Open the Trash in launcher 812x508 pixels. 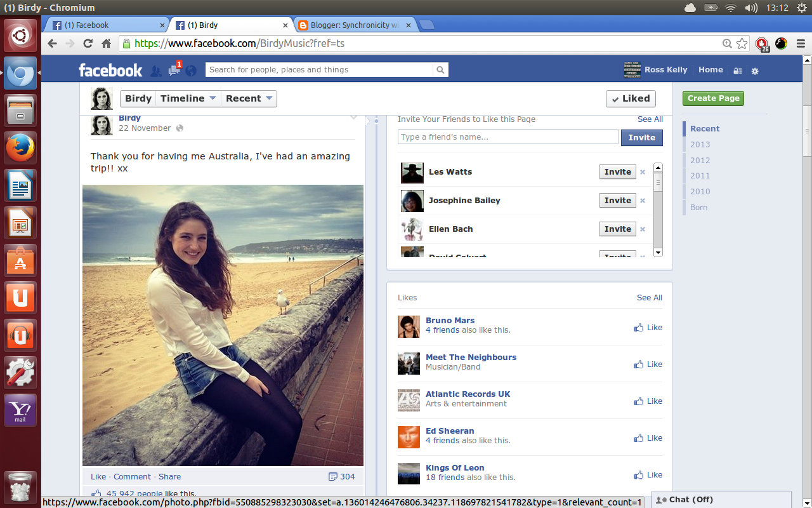coord(20,488)
